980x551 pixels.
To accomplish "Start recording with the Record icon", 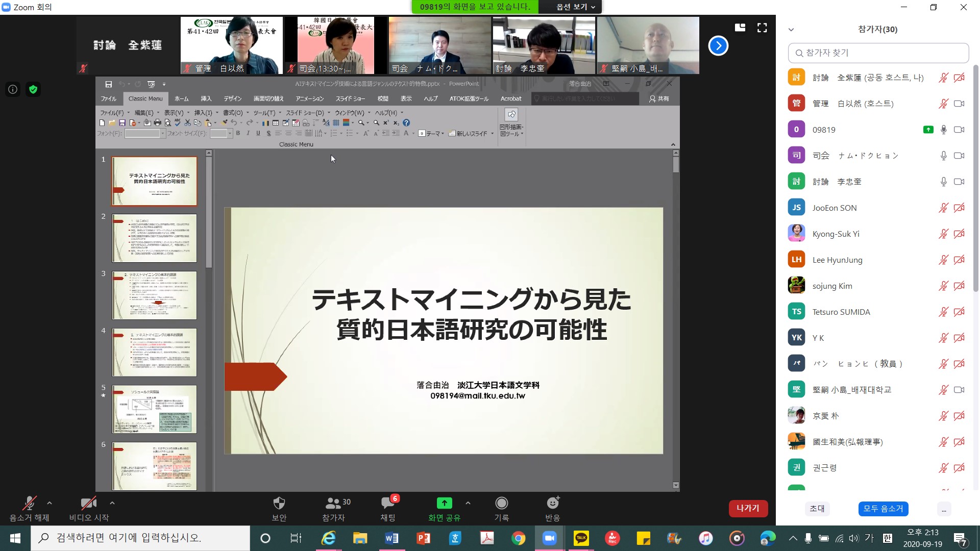I will pos(501,504).
